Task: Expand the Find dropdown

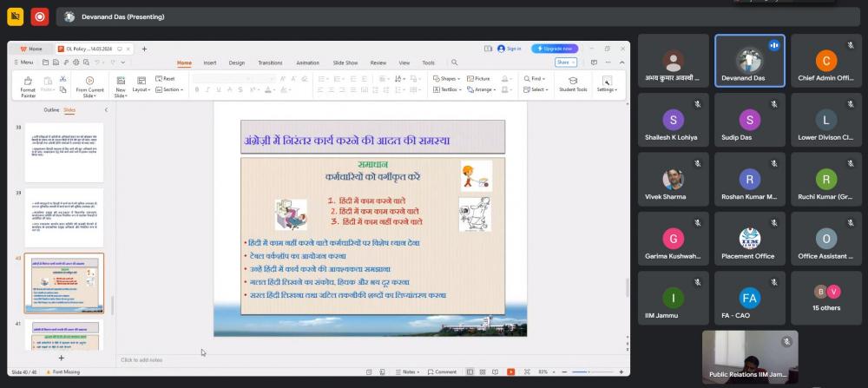Action: pyautogui.click(x=537, y=78)
